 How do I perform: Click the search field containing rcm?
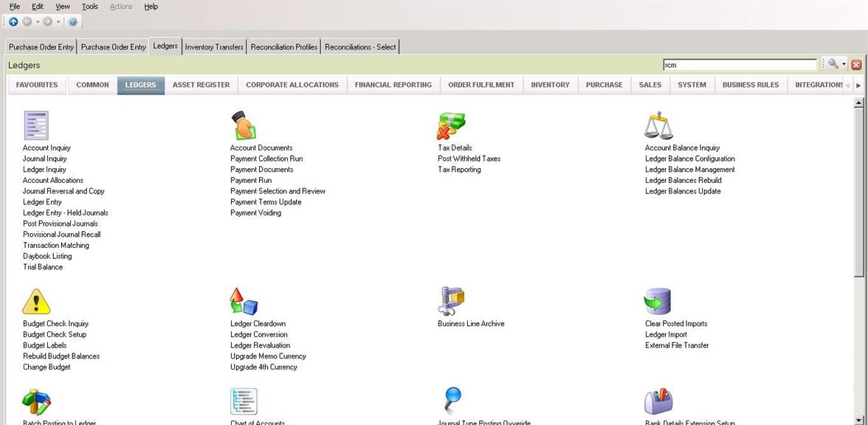(740, 65)
